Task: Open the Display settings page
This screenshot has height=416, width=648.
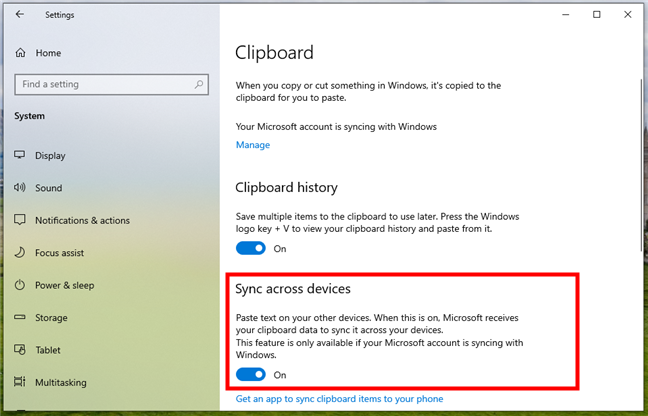Action: pyautogui.click(x=50, y=155)
